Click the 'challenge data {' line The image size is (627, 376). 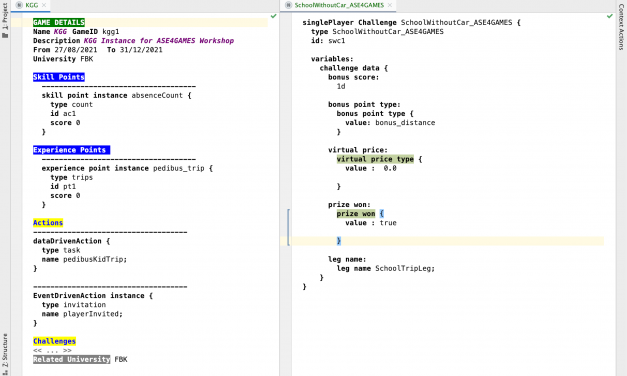353,68
